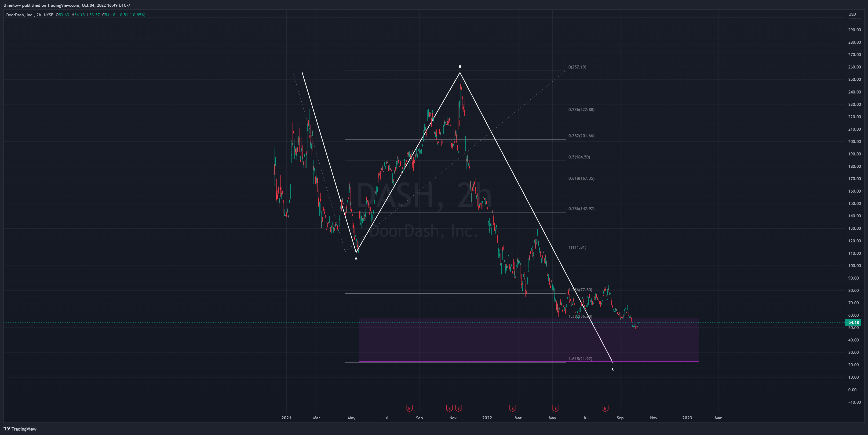This screenshot has width=868, height=435.
Task: Click the Nov label left of 2022 on time axis
Action: (x=453, y=418)
